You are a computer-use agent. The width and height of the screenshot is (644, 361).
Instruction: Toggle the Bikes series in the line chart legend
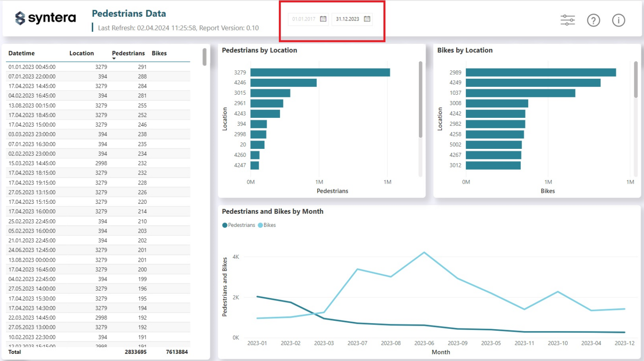point(270,225)
